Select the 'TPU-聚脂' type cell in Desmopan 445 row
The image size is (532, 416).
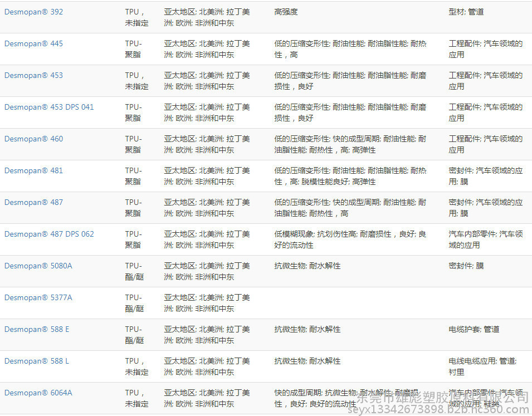[134, 49]
